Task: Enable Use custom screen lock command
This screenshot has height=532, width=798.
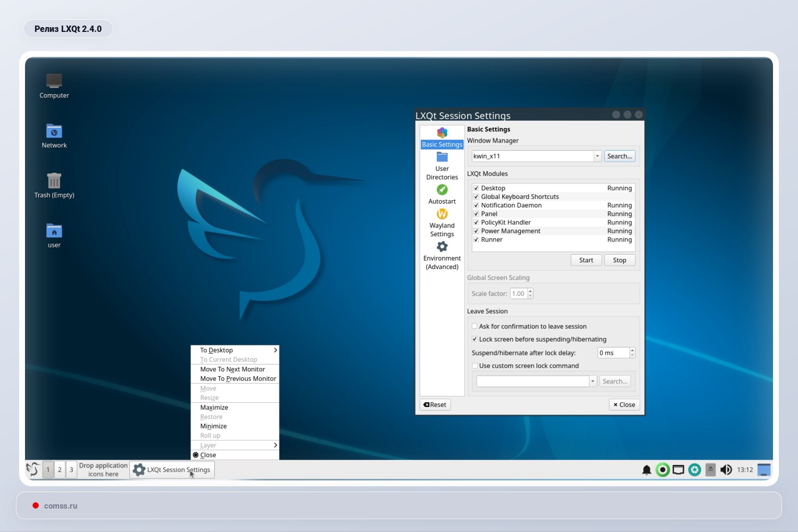Action: [x=475, y=366]
